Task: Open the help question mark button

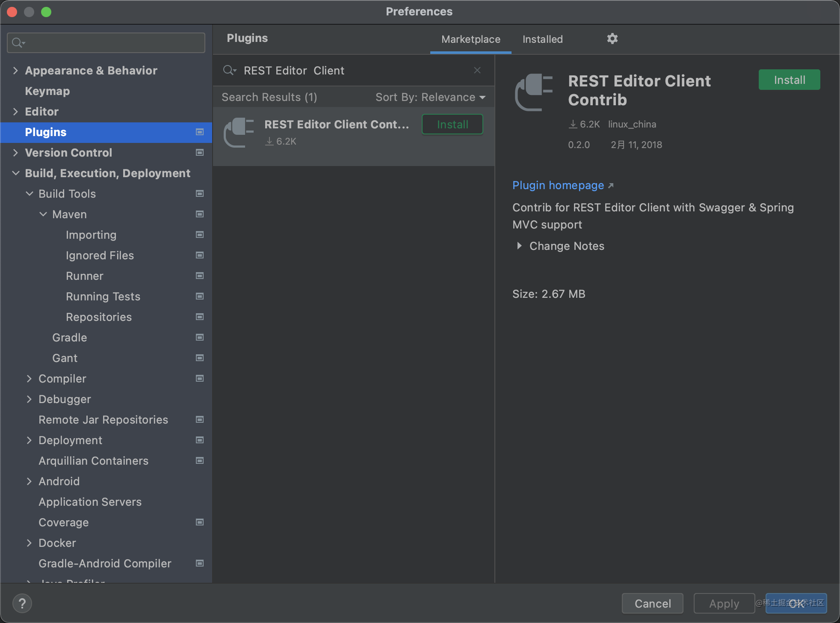Action: [x=22, y=603]
